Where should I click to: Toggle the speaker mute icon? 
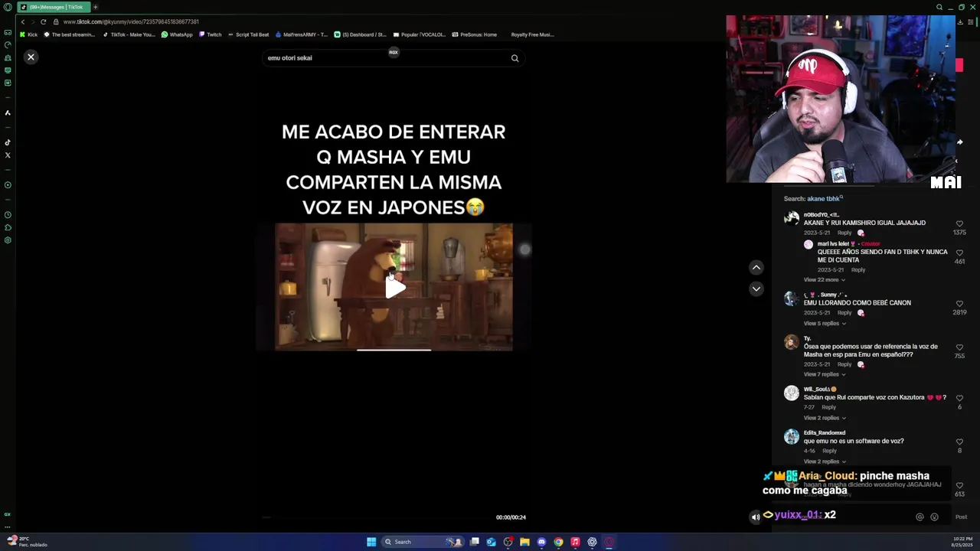click(x=756, y=517)
